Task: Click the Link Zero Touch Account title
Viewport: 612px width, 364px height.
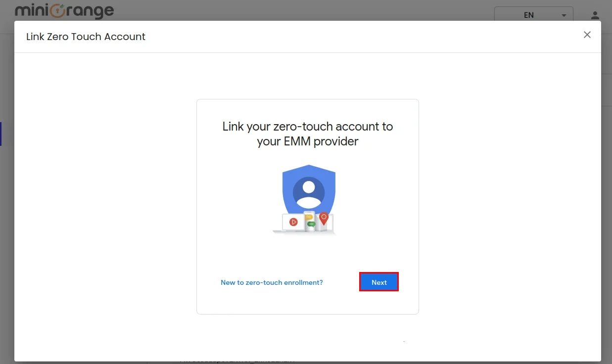Action: (x=85, y=36)
